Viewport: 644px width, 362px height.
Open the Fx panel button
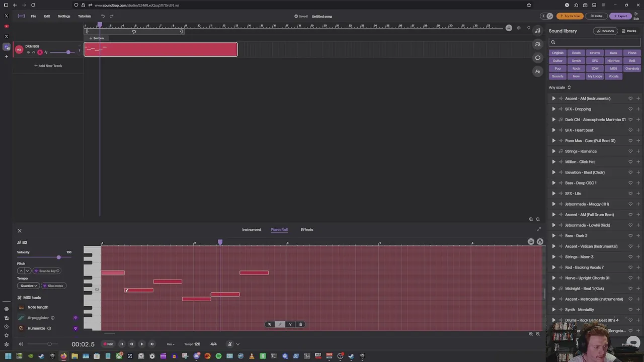pos(538,71)
